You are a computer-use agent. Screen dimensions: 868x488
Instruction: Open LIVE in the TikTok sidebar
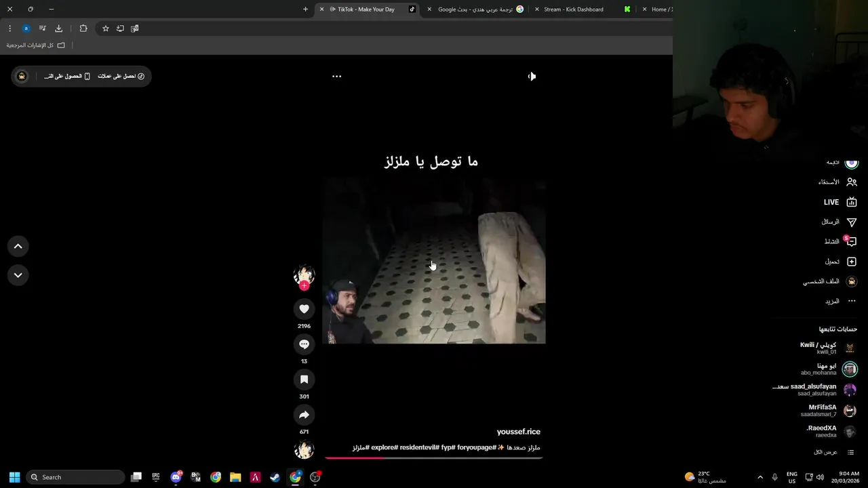click(x=840, y=202)
